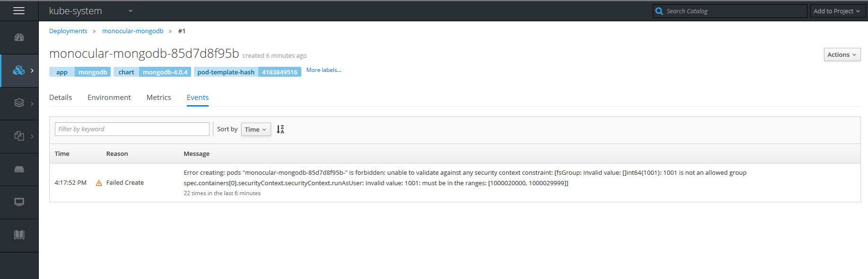Open the Sort by Time dropdown
The image size is (868, 279).
[x=256, y=129]
